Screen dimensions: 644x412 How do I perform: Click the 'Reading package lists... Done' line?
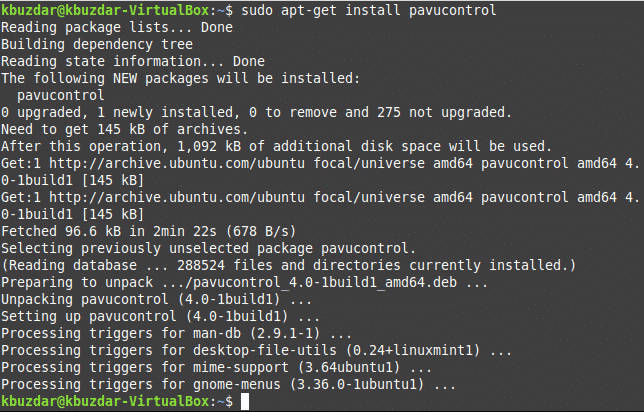117,28
